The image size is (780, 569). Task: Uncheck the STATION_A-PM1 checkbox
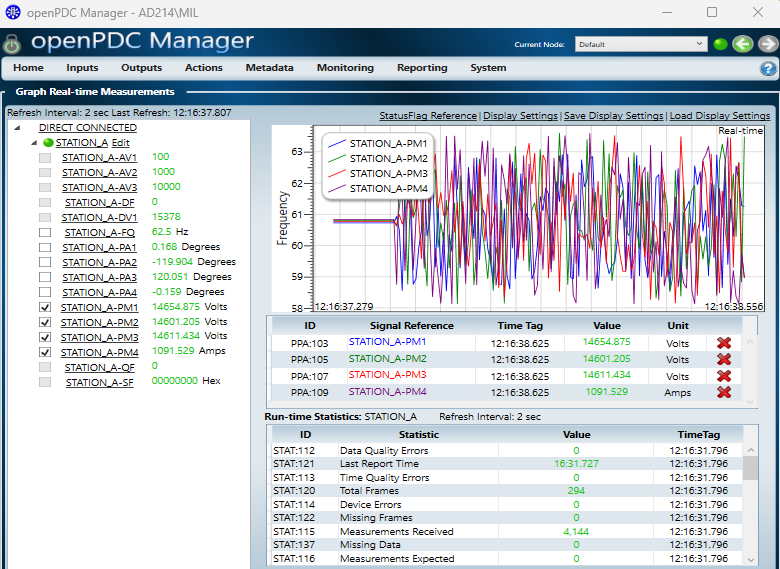(x=45, y=308)
